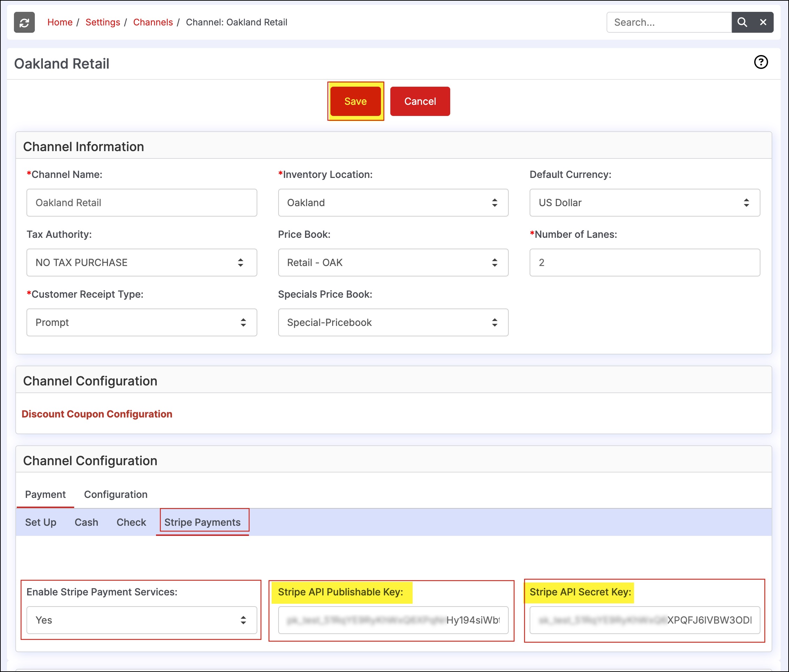Click the Stripe API Secret Key field
The image size is (789, 672).
[x=644, y=620]
